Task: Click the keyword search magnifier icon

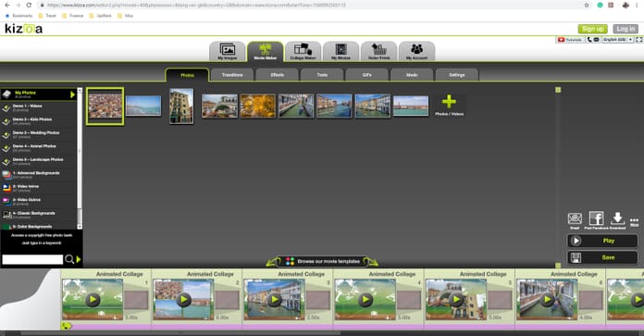Action: [x=69, y=259]
